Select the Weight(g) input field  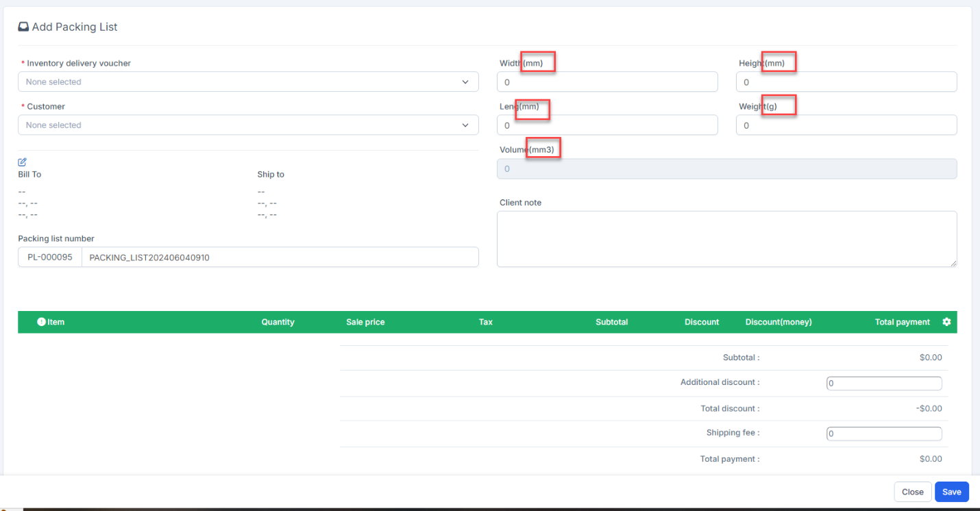[x=846, y=125]
